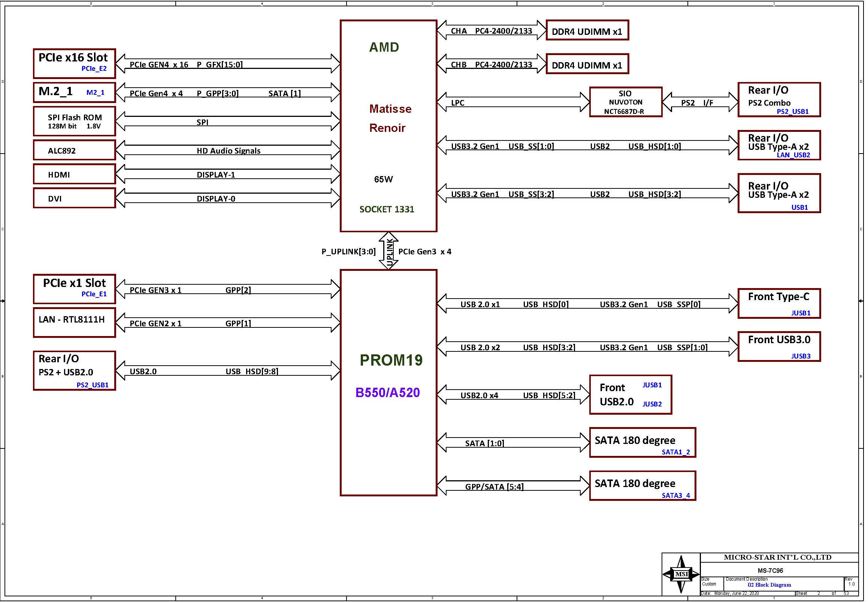This screenshot has width=868, height=602.
Task: Click the 'SOCKET 1331' label
Action: tap(387, 209)
